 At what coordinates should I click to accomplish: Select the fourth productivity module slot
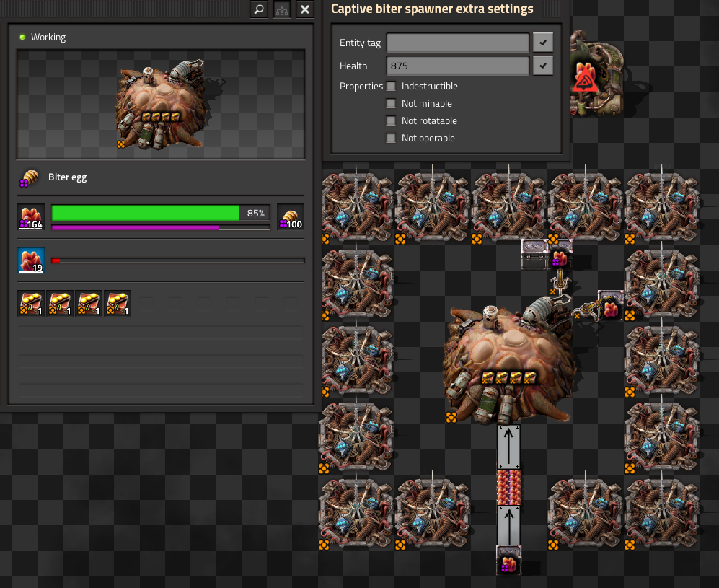pyautogui.click(x=118, y=303)
